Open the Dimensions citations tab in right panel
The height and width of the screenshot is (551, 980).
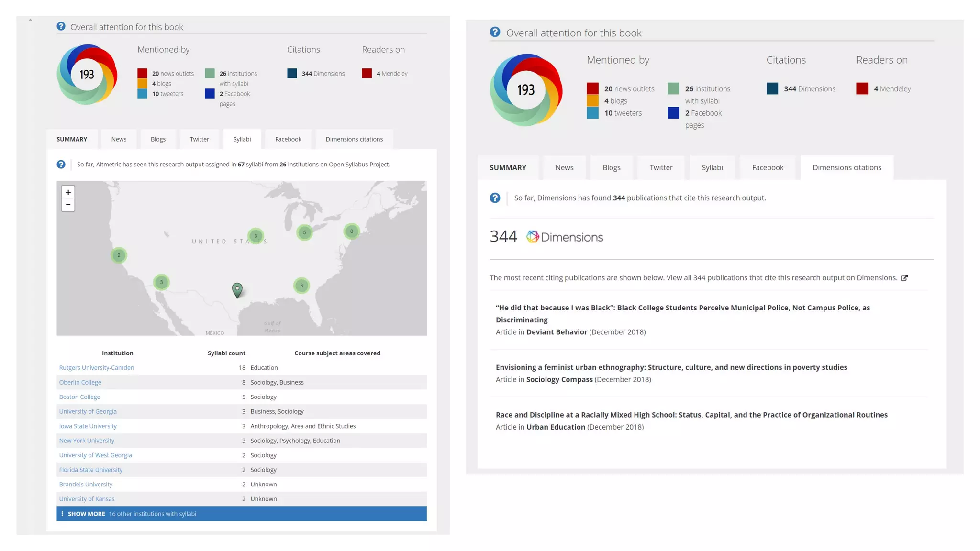tap(846, 168)
